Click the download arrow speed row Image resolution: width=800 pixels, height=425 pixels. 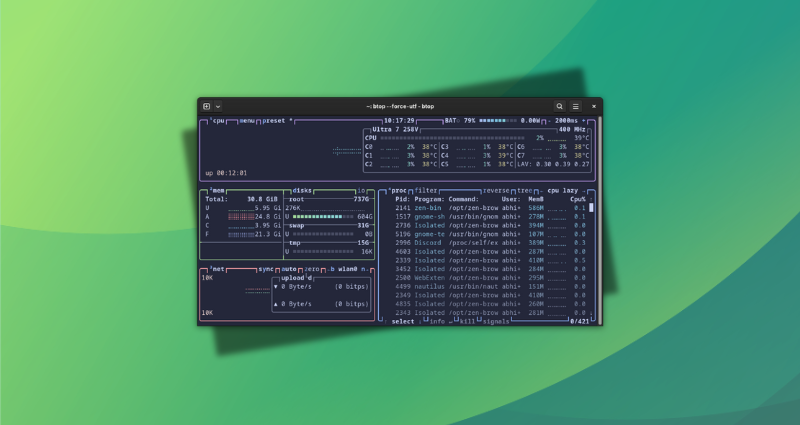[x=320, y=287]
